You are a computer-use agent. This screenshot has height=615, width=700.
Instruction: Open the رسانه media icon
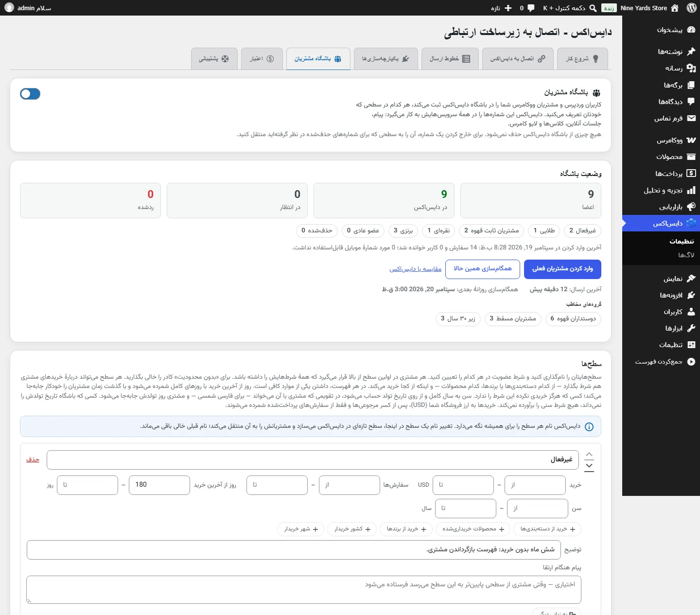(691, 68)
